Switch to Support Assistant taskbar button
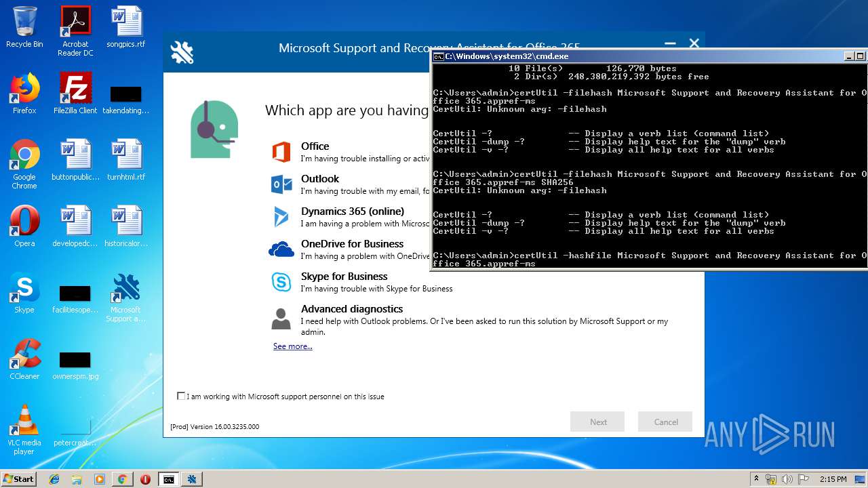Image resolution: width=868 pixels, height=488 pixels. tap(192, 479)
